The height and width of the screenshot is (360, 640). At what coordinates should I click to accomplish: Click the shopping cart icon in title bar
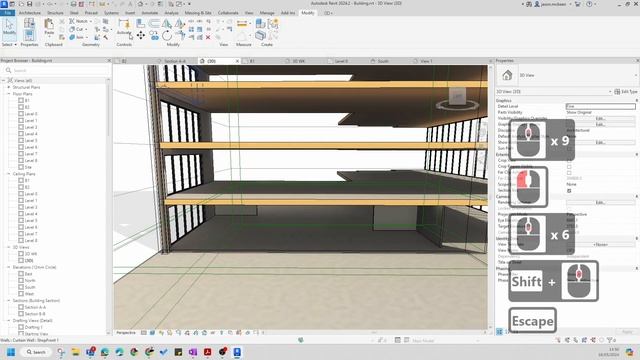coord(578,4)
